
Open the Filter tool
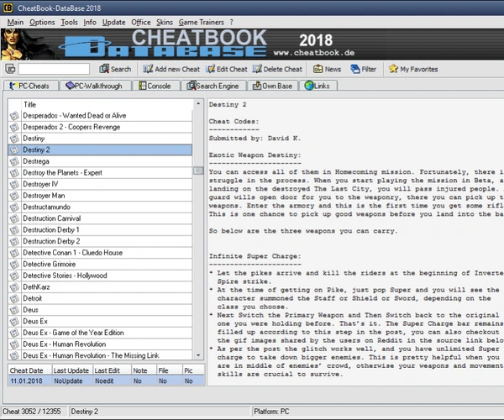(363, 69)
